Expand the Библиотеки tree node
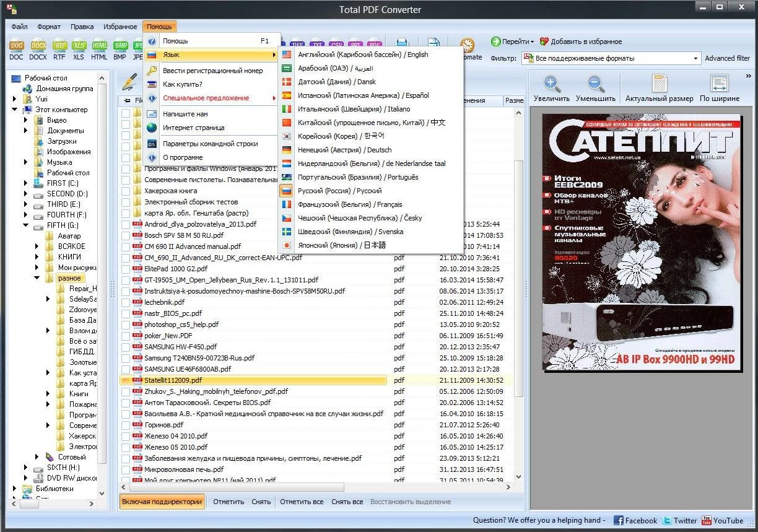This screenshot has height=532, width=758. [x=15, y=489]
